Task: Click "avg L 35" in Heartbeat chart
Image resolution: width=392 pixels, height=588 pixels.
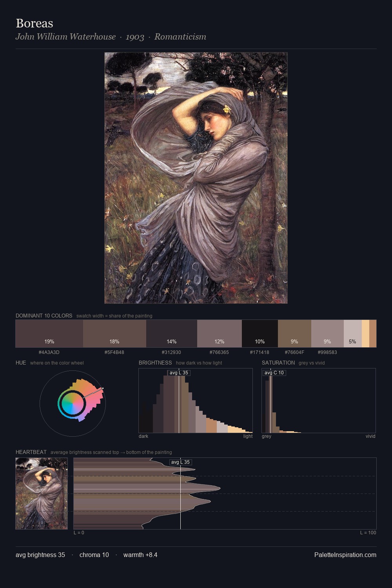Action: pyautogui.click(x=180, y=462)
